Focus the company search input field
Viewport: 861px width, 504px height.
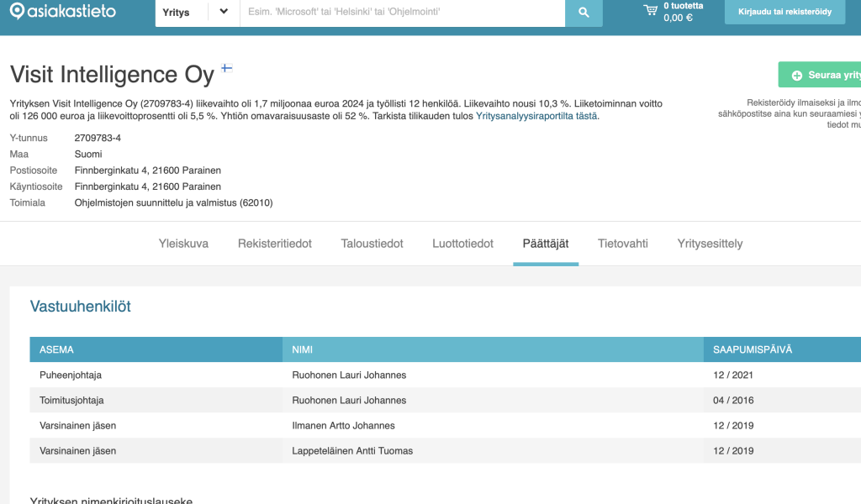tap(403, 12)
